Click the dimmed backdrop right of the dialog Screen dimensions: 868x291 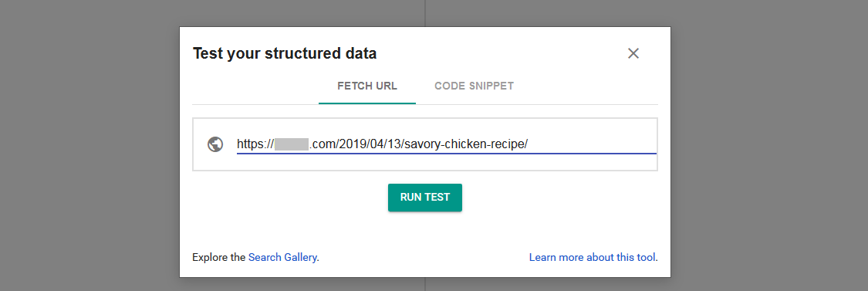point(769,145)
